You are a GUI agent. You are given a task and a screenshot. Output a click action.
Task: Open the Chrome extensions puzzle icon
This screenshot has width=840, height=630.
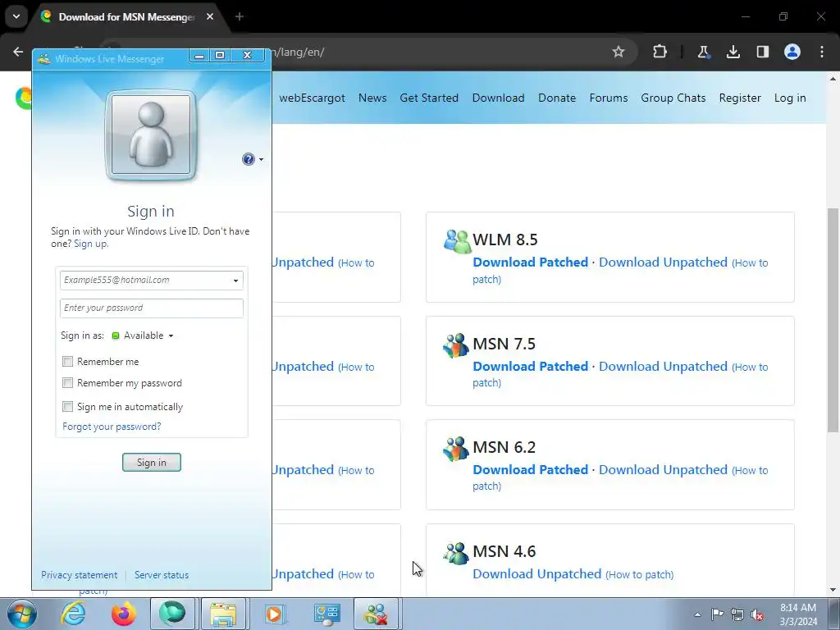(660, 52)
